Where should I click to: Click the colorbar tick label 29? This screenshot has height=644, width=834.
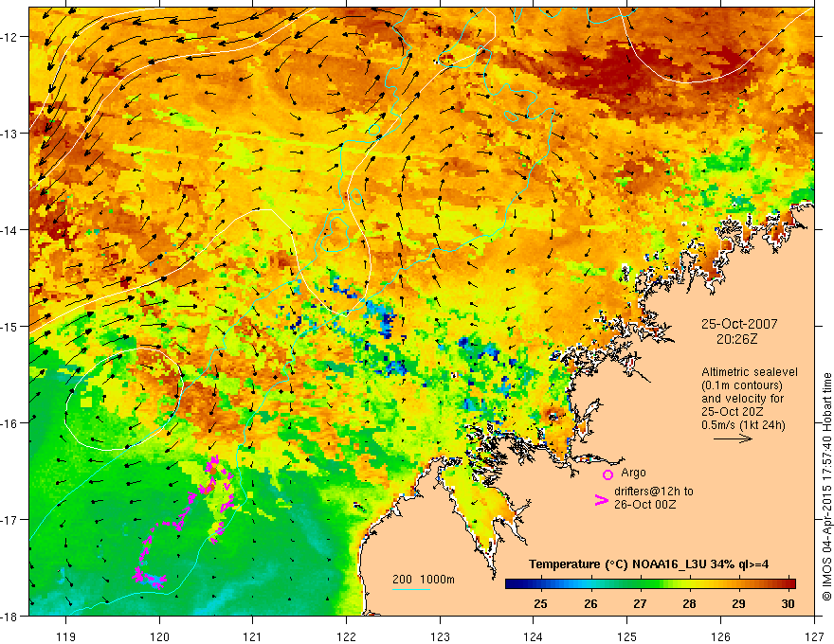(x=738, y=603)
